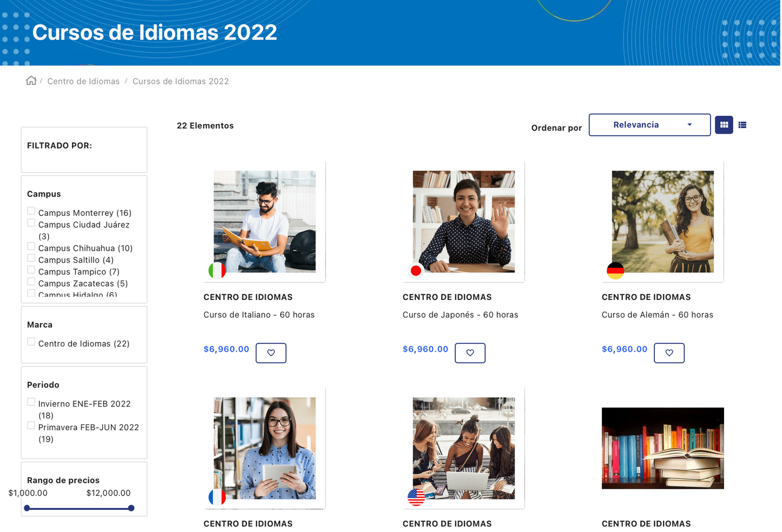Image resolution: width=782 pixels, height=532 pixels.
Task: Click the German flag on the Alemán course
Action: [615, 270]
